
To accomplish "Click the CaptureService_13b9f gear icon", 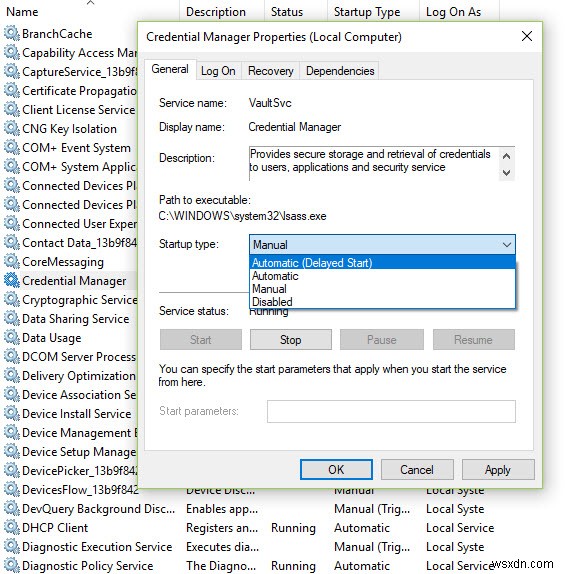I will tap(12, 71).
